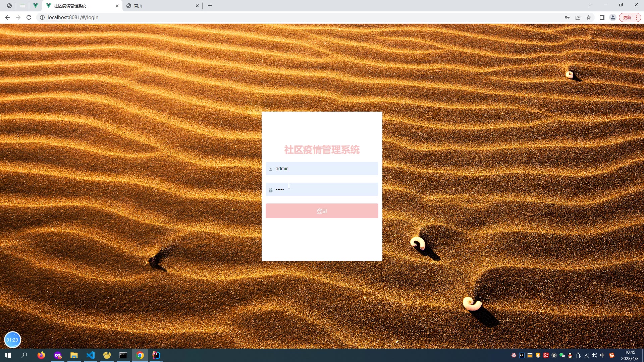Image resolution: width=644 pixels, height=362 pixels.
Task: Click the 更新 update button
Action: tap(630, 17)
